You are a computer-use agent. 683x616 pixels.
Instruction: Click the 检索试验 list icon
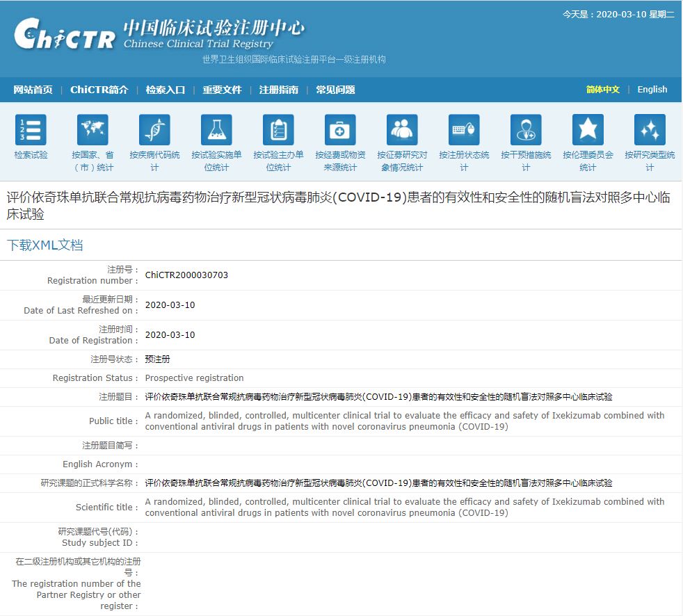(31, 130)
